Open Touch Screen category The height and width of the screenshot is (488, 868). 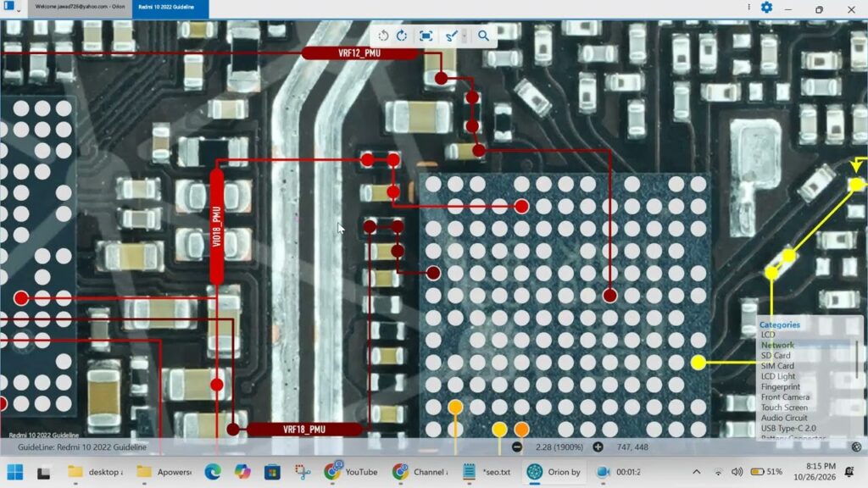click(784, 408)
